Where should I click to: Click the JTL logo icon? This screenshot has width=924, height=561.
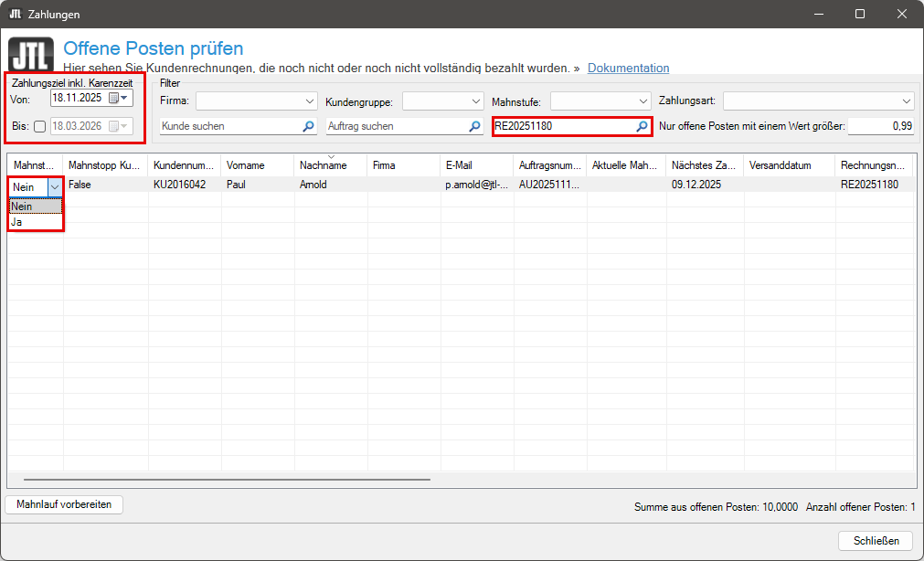pyautogui.click(x=30, y=55)
